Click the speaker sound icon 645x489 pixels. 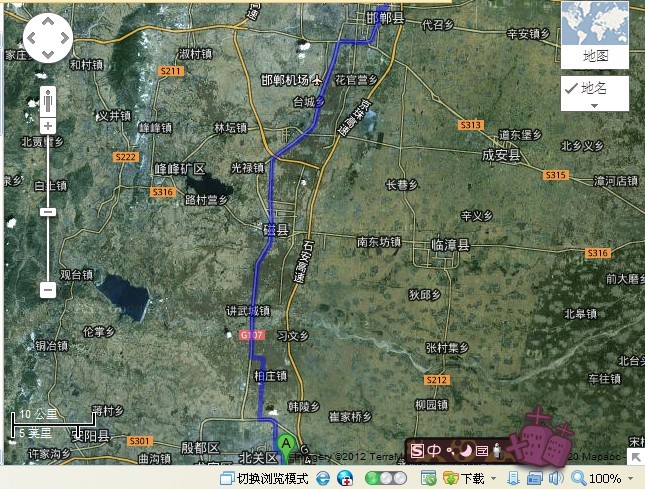coord(555,478)
